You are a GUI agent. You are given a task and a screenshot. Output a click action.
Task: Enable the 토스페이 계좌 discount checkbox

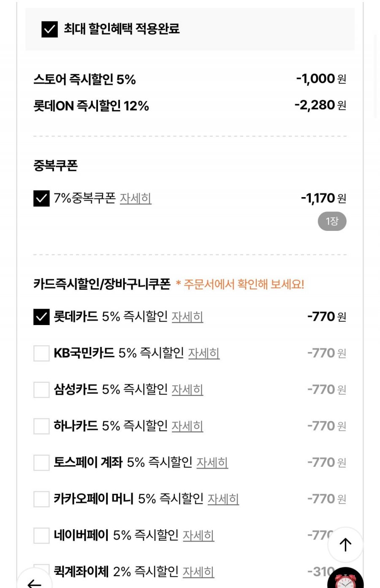pyautogui.click(x=41, y=463)
